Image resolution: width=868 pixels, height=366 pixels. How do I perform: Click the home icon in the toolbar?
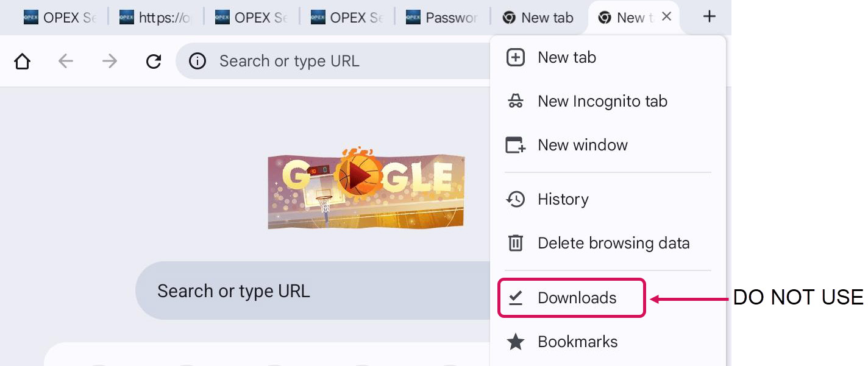[22, 61]
